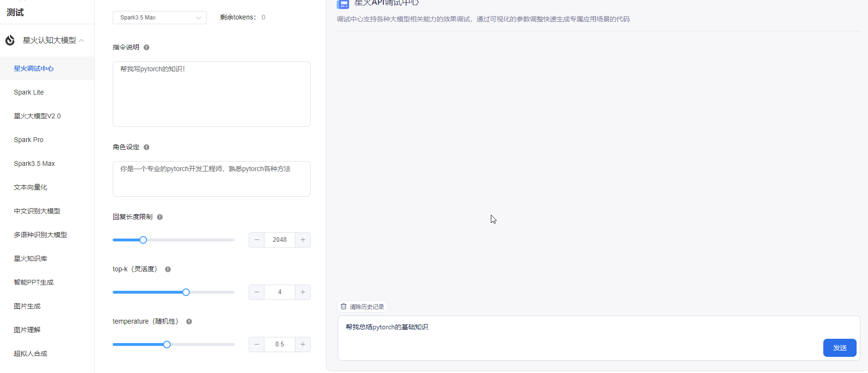This screenshot has width=868, height=373.
Task: Click the Spark flame logo icon
Action: coord(10,40)
